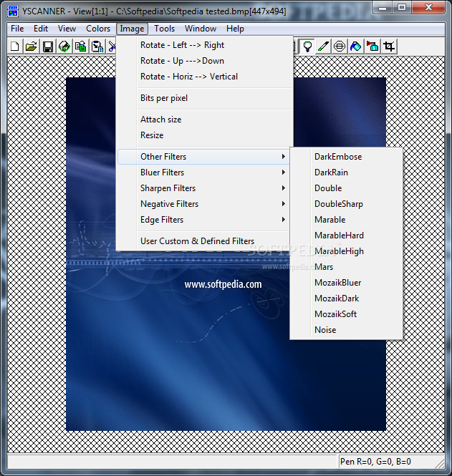Select the spray can tool icon
This screenshot has height=476, width=452.
point(372,47)
